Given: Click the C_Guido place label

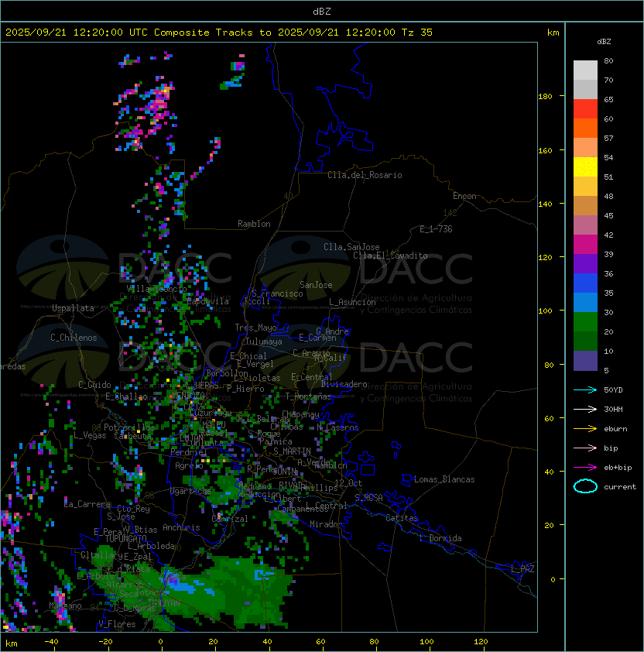Looking at the screenshot, I should (94, 385).
